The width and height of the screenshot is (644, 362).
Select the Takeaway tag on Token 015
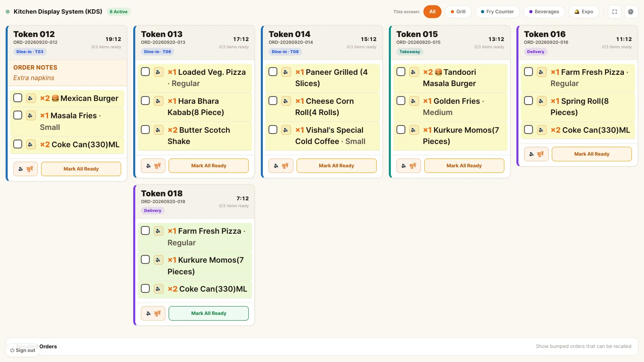[x=410, y=51]
